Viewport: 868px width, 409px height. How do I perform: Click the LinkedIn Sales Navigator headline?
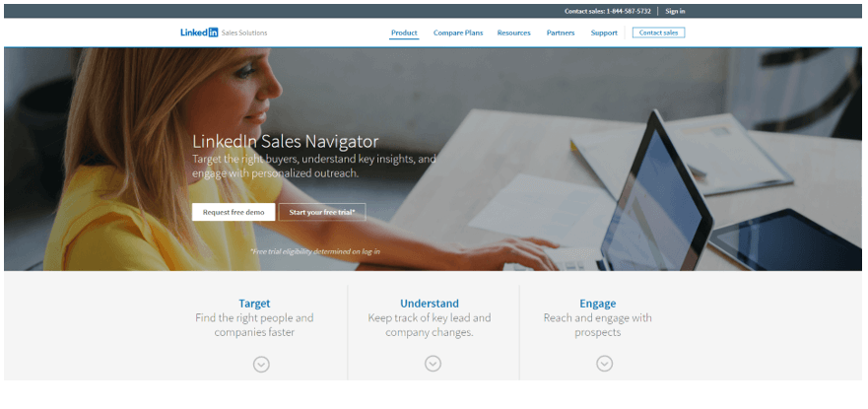coord(286,141)
